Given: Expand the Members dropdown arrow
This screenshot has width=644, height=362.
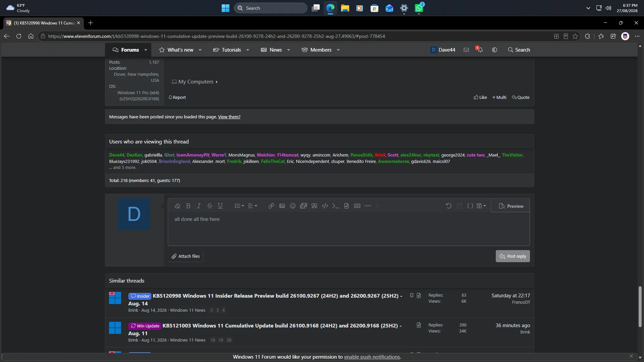Looking at the screenshot, I should (338, 50).
